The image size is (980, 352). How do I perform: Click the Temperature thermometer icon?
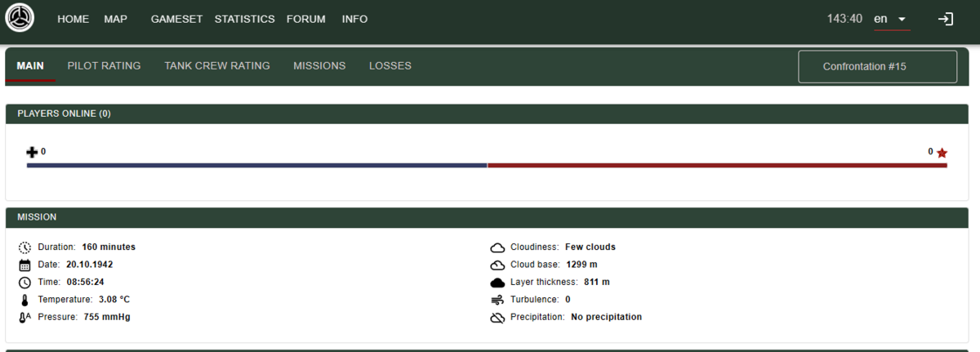pyautogui.click(x=24, y=300)
